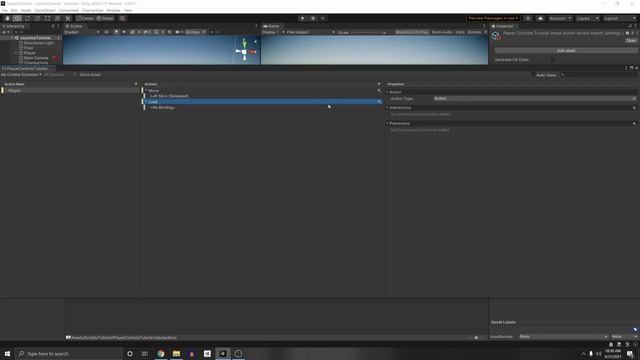Screen dimensions: 640x360
Task: Open the Window menu
Action: pyautogui.click(x=113, y=10)
